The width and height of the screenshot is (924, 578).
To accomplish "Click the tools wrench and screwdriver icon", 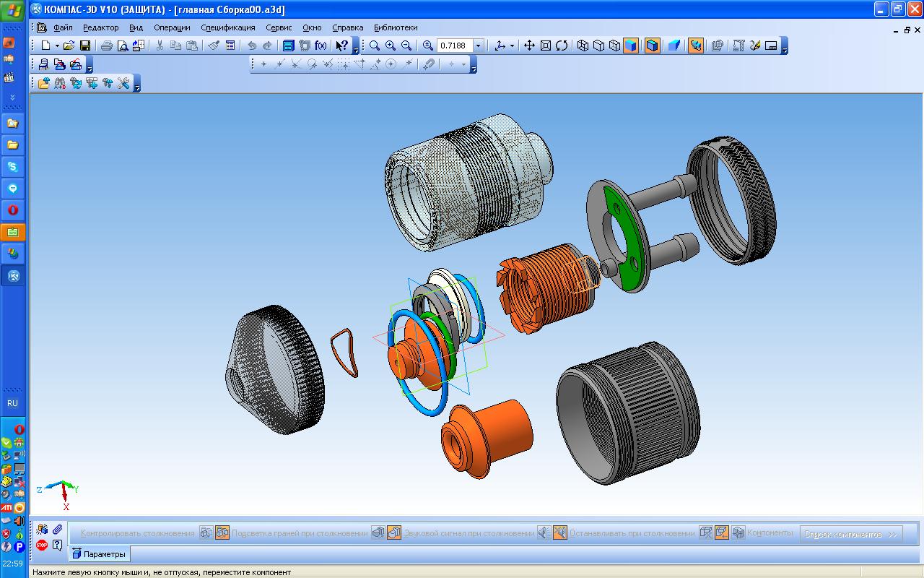I will click(123, 83).
